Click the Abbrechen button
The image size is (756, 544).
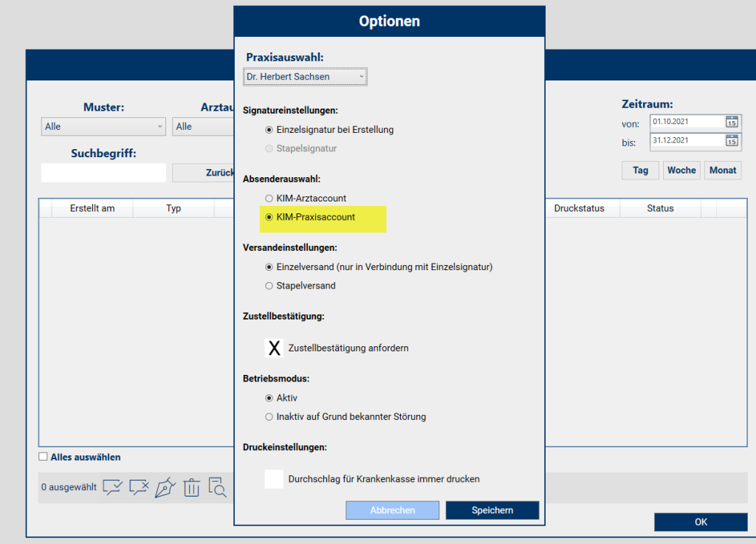(x=393, y=510)
